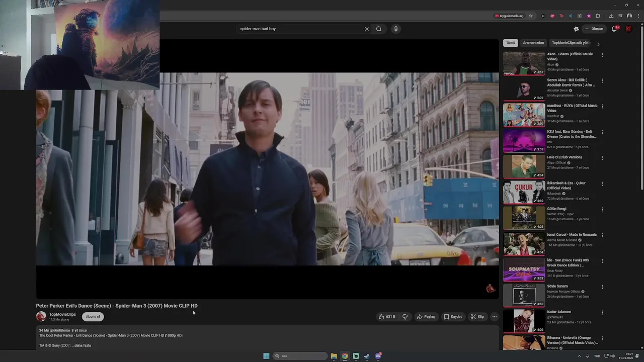Open manifest - RÜYA video thumbnail
The image size is (644, 362).
click(x=524, y=115)
